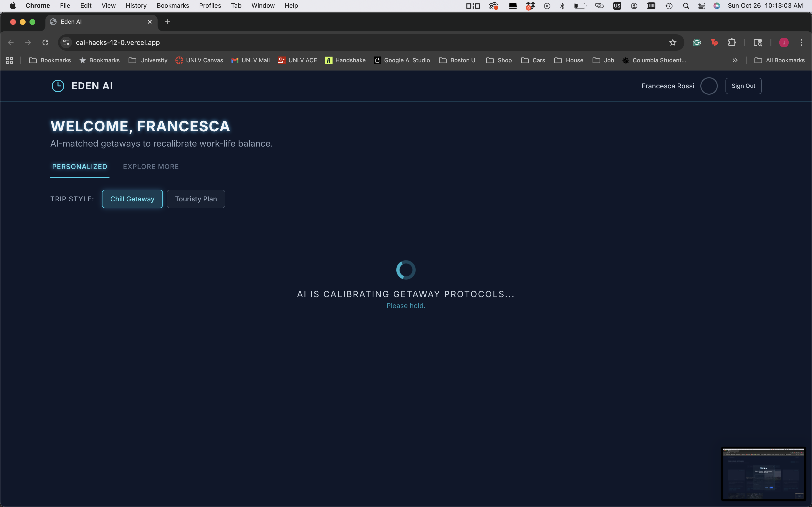Click the Eden AI clock logo icon
Viewport: 812px width, 507px height.
(58, 86)
